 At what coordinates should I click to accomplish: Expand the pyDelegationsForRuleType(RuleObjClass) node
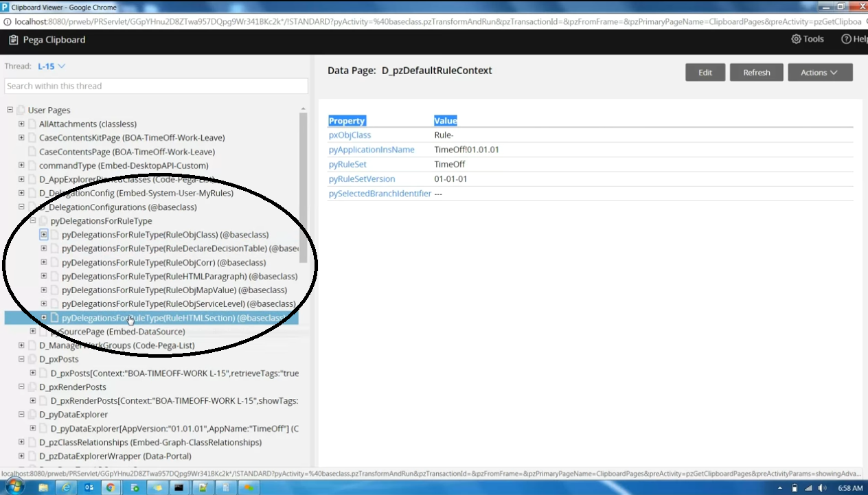click(x=43, y=234)
